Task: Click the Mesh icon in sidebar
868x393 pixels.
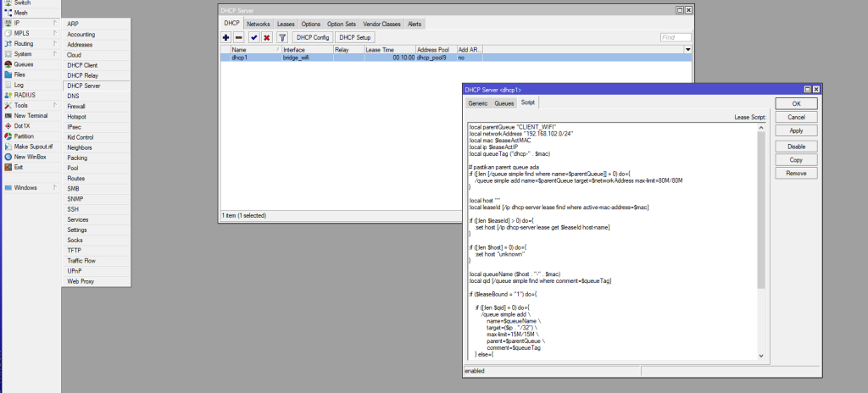Action: click(x=8, y=13)
